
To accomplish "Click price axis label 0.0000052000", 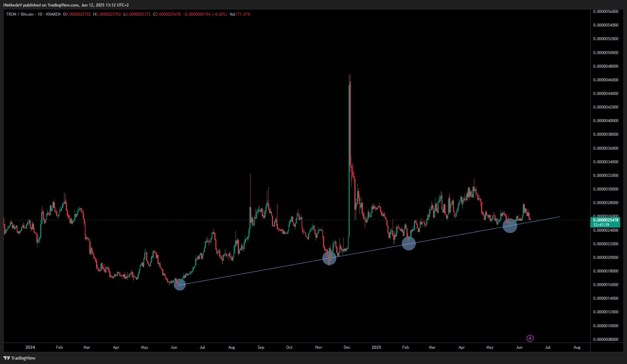I will tap(605, 39).
